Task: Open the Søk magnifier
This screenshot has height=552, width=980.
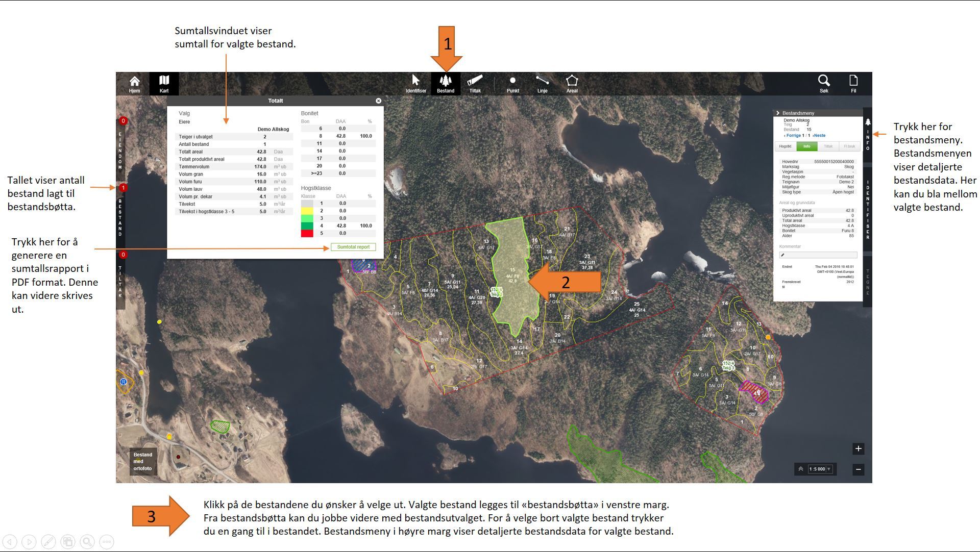Action: (824, 84)
